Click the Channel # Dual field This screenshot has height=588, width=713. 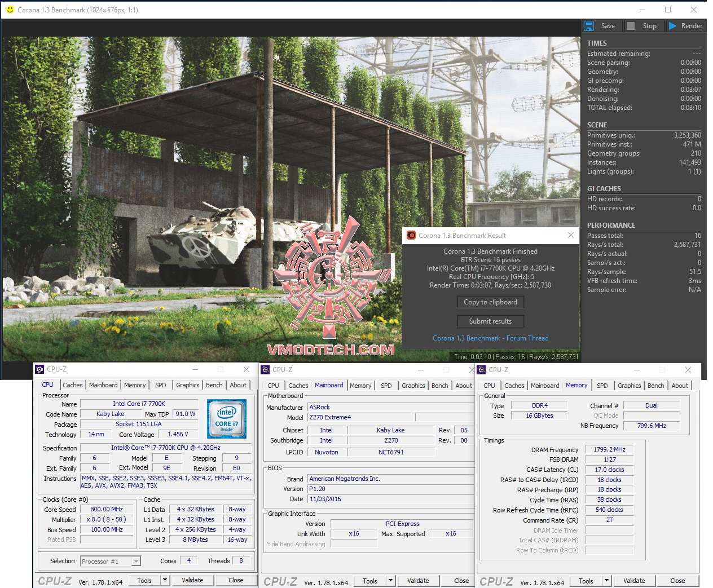click(x=652, y=405)
